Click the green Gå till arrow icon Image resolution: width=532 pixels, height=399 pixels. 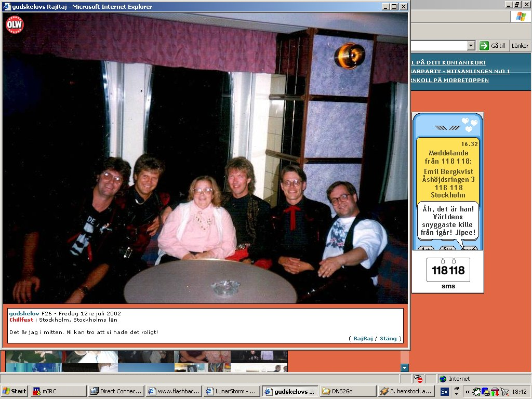click(x=484, y=46)
